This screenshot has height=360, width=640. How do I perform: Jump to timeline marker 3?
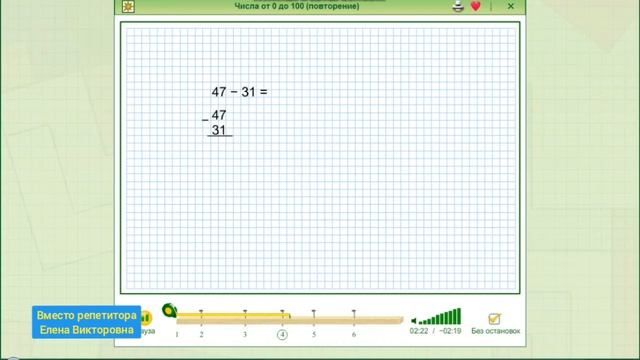pos(245,334)
